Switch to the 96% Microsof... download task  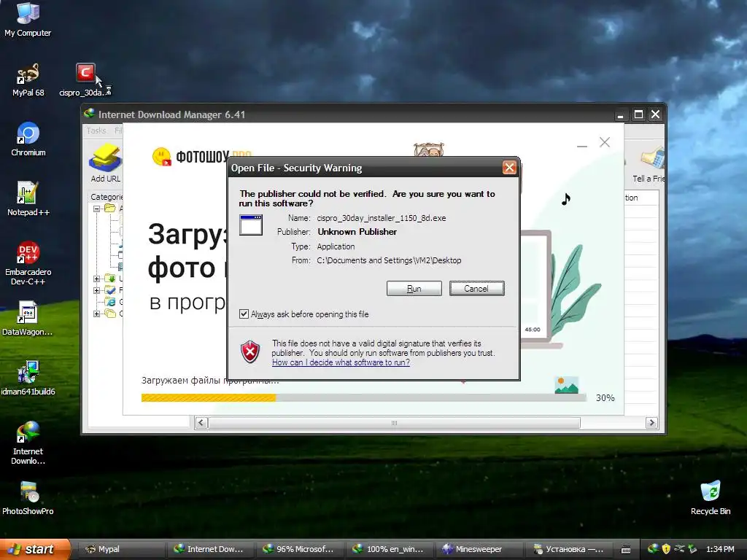point(301,549)
